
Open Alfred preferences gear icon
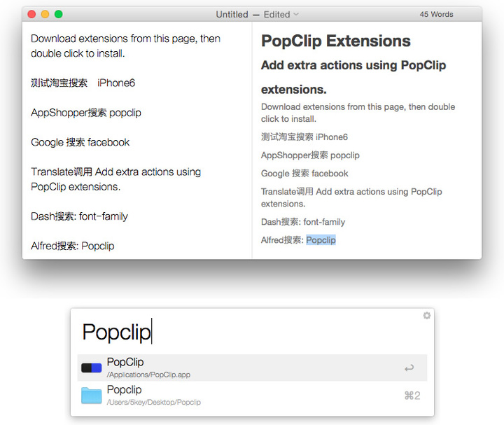427,316
